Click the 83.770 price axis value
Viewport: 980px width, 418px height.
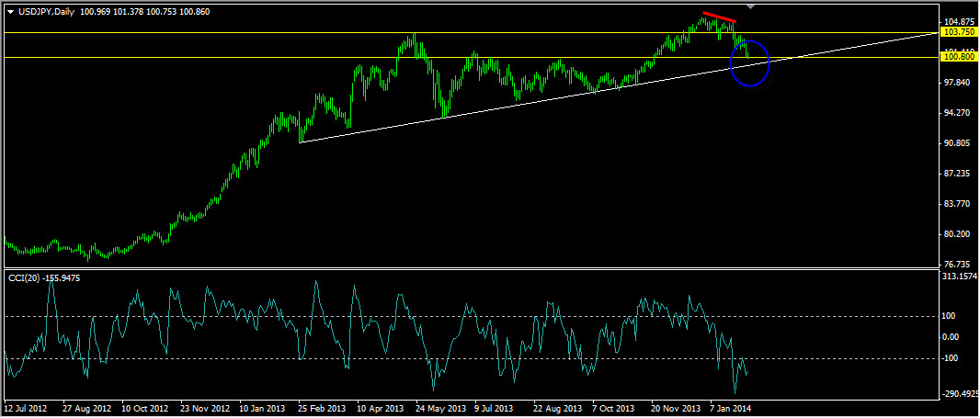[955, 204]
